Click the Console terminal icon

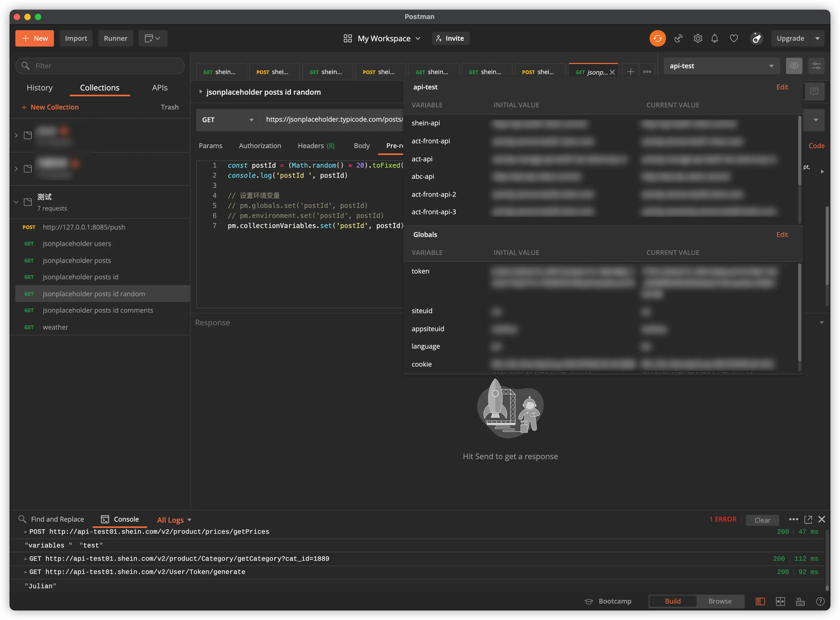[x=105, y=519]
